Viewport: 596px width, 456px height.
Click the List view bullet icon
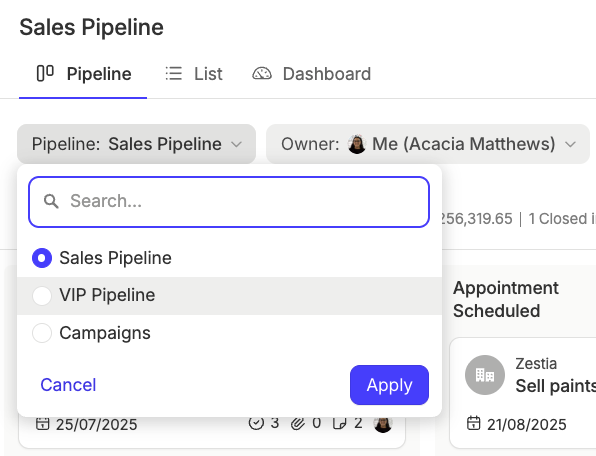(174, 73)
